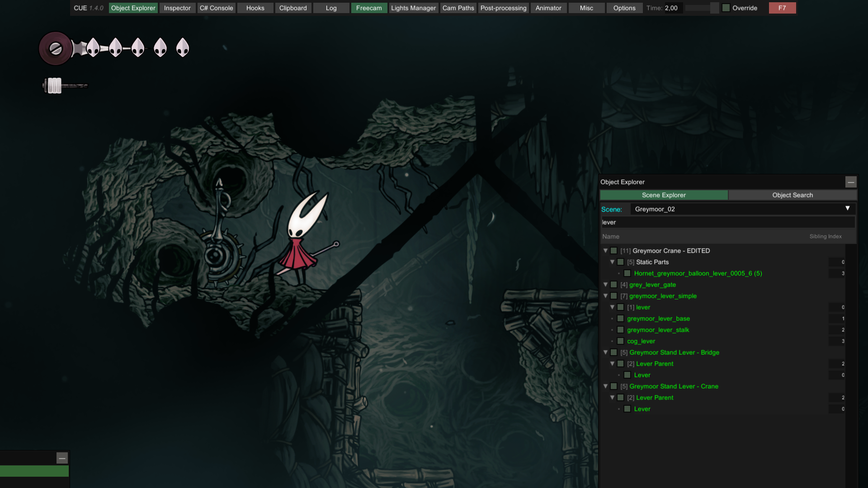This screenshot has height=488, width=868.
Task: Collapse the greymoor_lever_simple tree node
Action: [605, 296]
